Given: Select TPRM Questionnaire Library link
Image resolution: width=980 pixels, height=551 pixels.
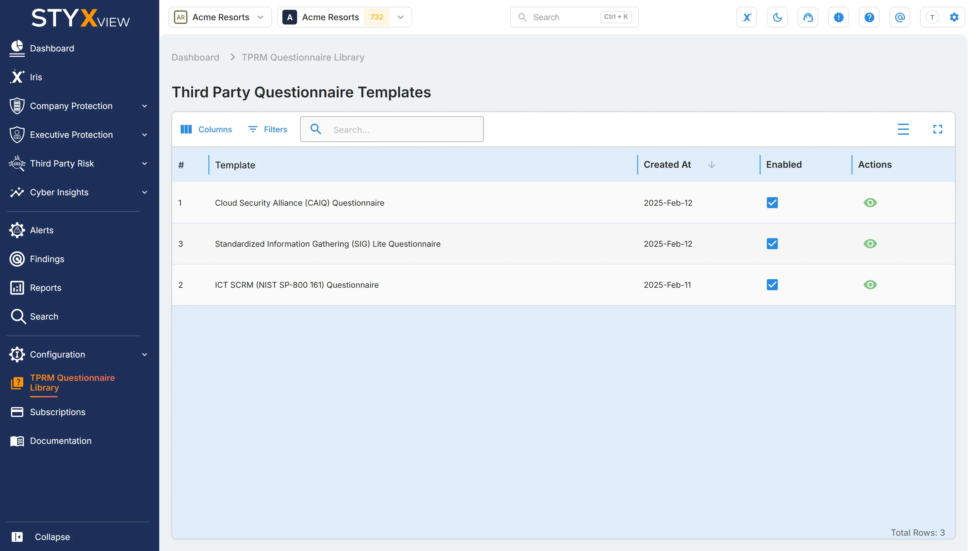Looking at the screenshot, I should 72,383.
